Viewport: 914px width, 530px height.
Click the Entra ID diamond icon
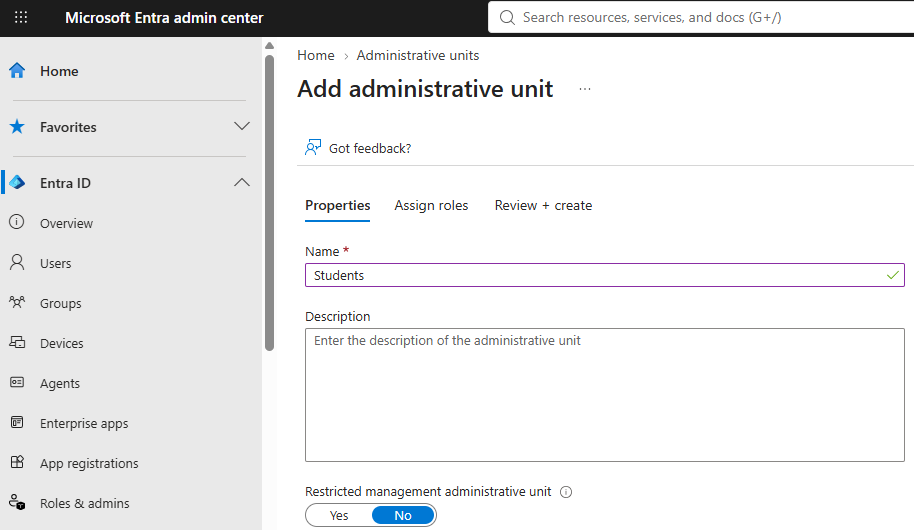click(x=17, y=182)
